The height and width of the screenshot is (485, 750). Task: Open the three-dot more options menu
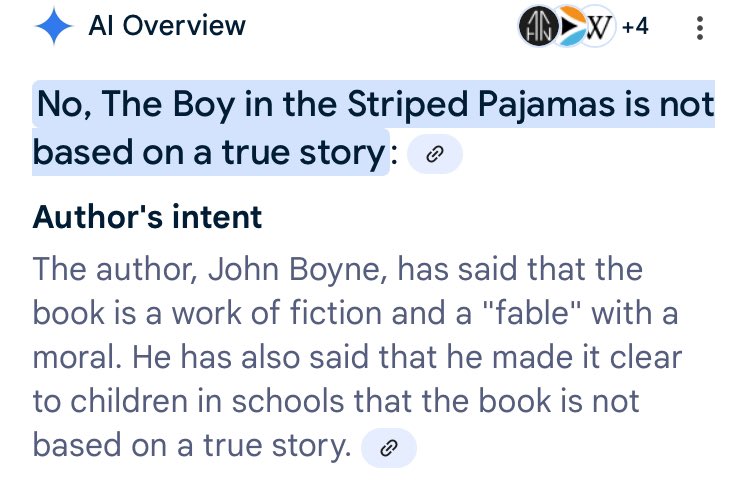[x=701, y=28]
